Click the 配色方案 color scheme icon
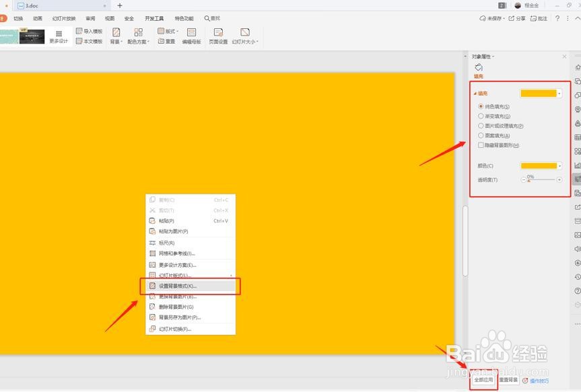 coord(138,32)
